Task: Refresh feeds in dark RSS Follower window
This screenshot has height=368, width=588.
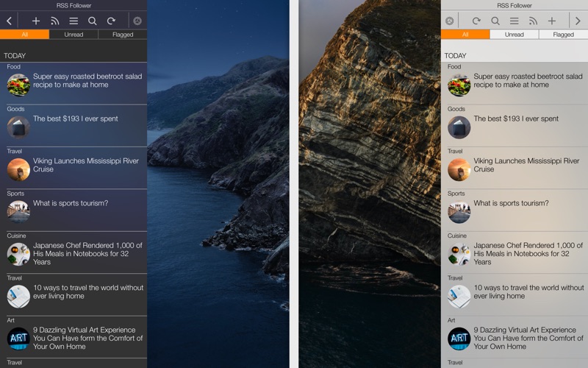Action: point(111,21)
